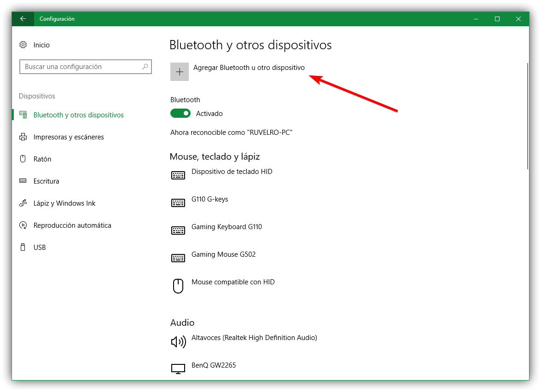Click the USB drive icon in sidebar
541x392 pixels.
coord(23,247)
